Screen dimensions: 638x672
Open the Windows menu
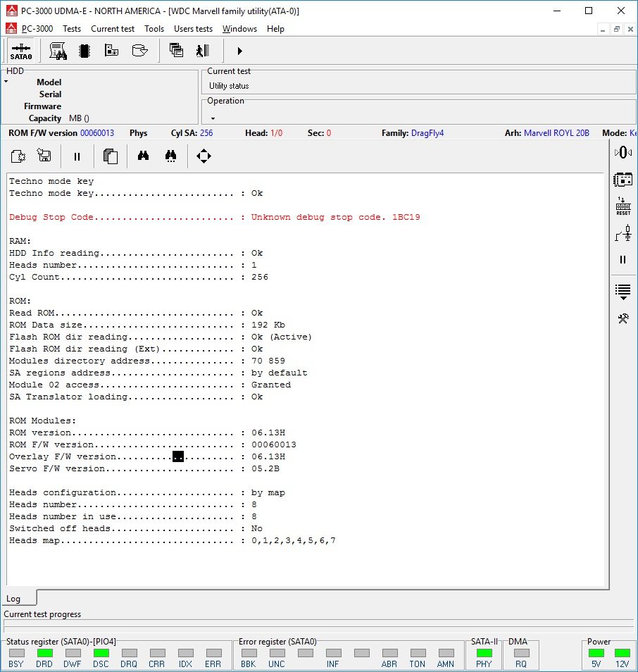click(239, 29)
